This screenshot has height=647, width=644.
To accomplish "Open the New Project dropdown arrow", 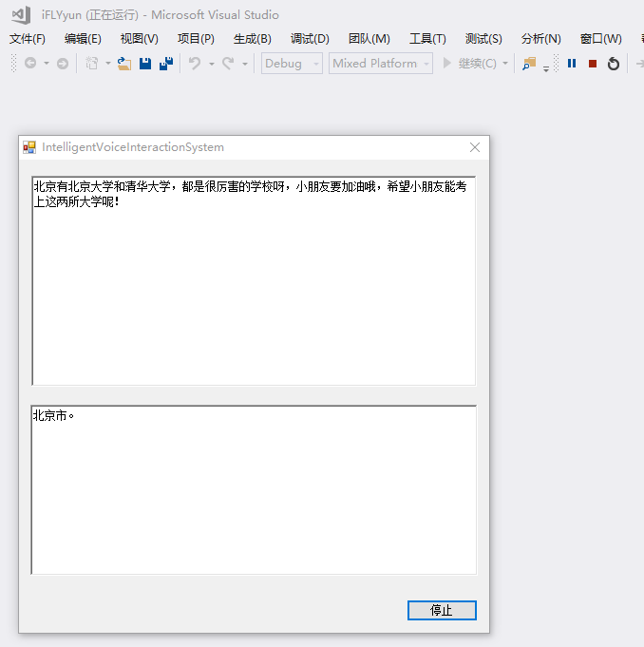I will tap(108, 64).
